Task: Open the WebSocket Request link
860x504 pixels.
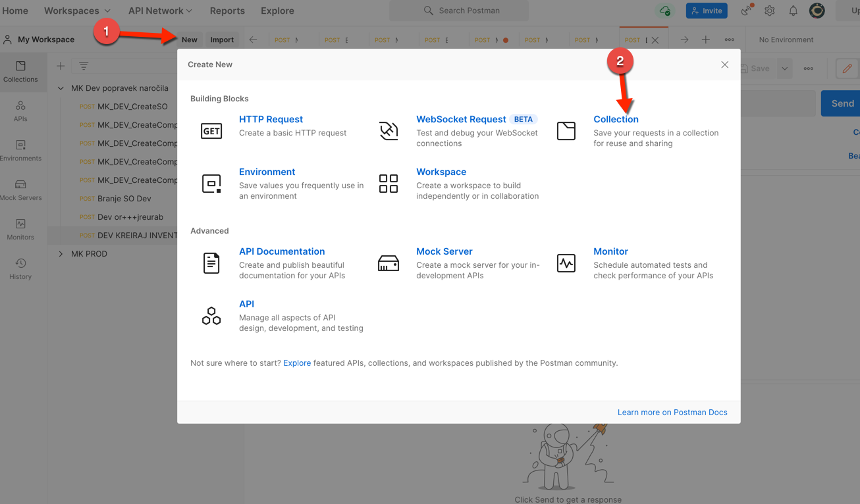Action: (x=461, y=119)
